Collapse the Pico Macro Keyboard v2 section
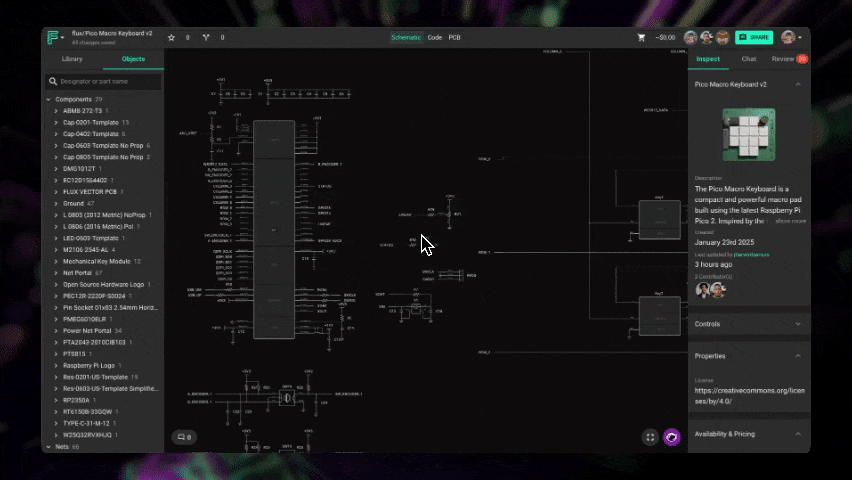This screenshot has width=852, height=480. pos(798,84)
